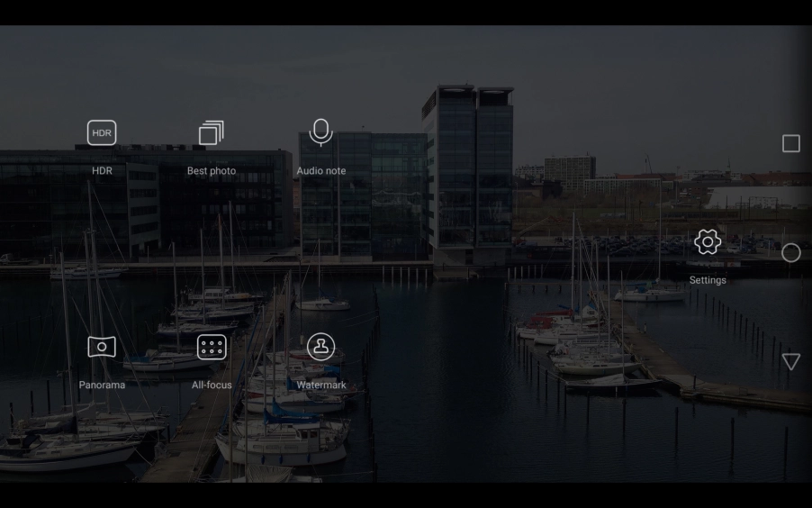
Task: Click the "Settings" text label
Action: (708, 280)
